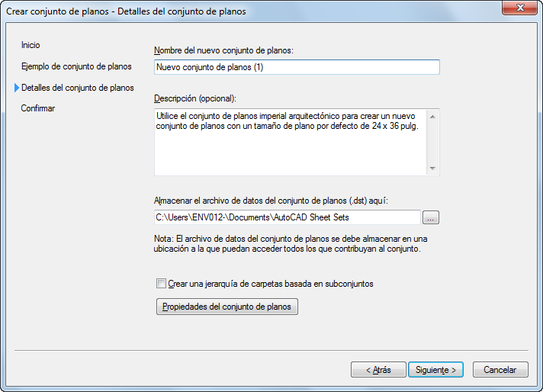Click the browse '...' button for storage path
The image size is (543, 392).
(431, 218)
